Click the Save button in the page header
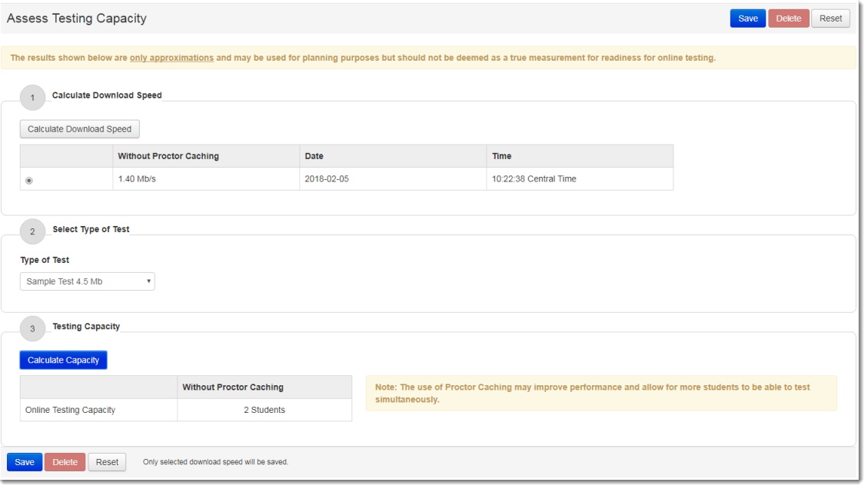The width and height of the screenshot is (868, 489). coord(747,18)
